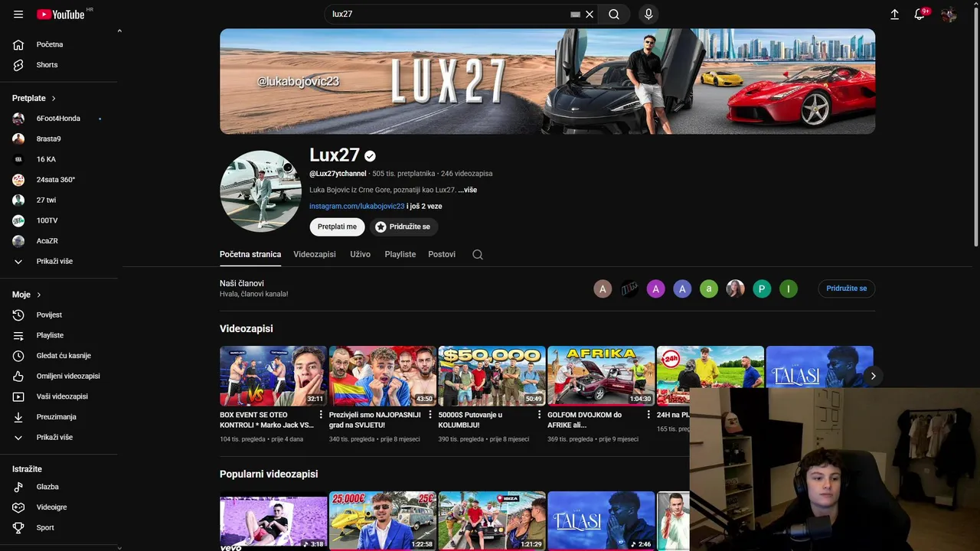
Task: Open Vaši videozapisi
Action: 61,396
